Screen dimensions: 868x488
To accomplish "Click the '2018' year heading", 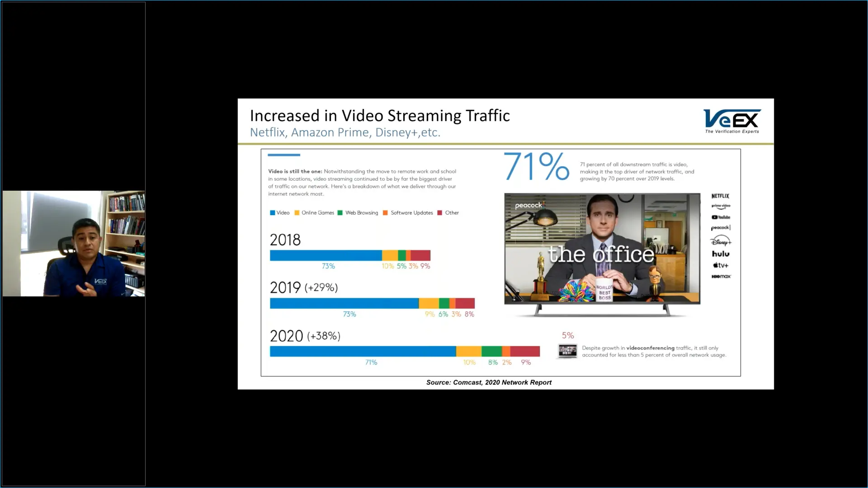I will click(285, 240).
